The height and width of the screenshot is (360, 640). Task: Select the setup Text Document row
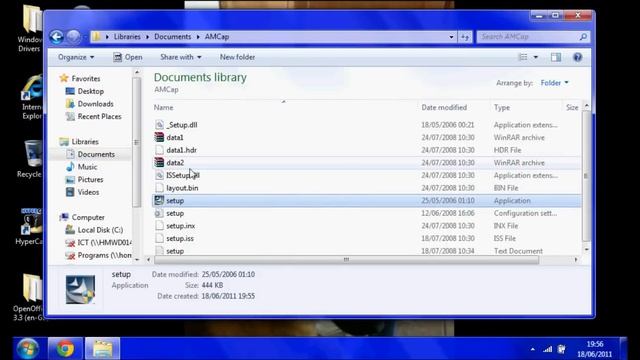pos(367,251)
